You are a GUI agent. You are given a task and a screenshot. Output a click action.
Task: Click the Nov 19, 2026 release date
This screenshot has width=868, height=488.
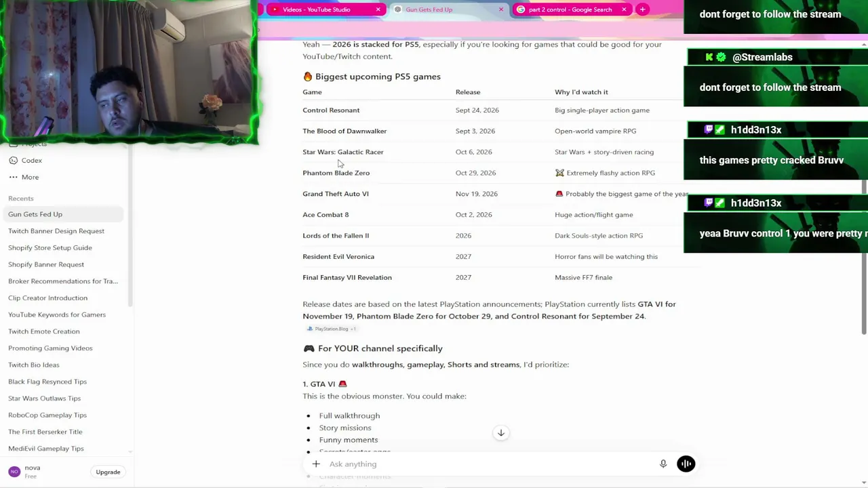point(477,194)
